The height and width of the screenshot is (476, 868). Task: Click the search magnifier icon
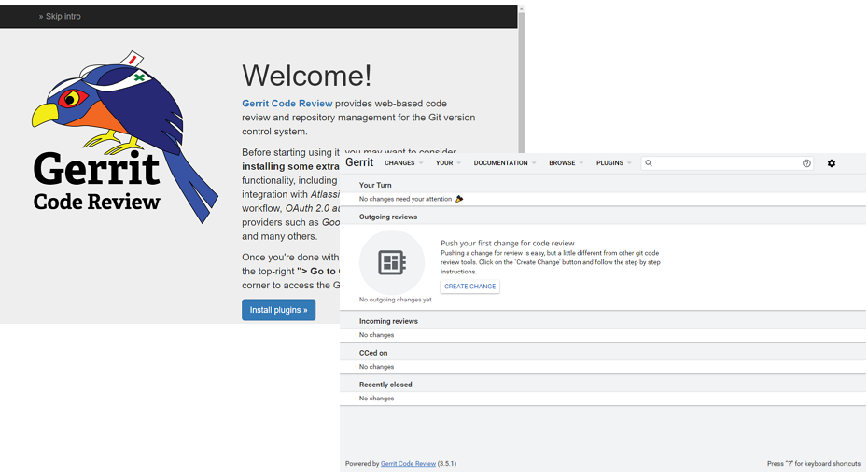click(x=649, y=163)
